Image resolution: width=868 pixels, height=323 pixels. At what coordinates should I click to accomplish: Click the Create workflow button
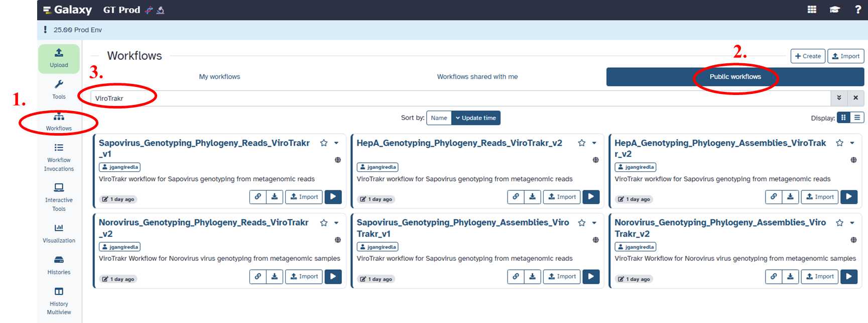(808, 56)
